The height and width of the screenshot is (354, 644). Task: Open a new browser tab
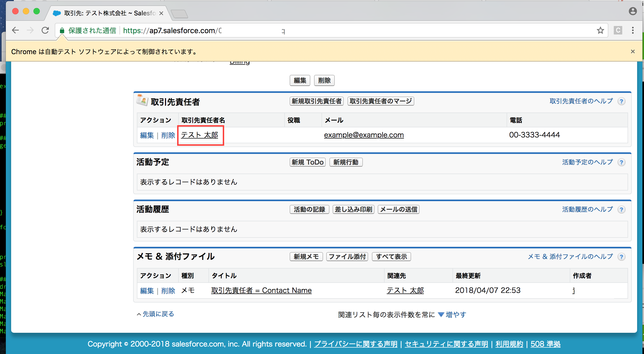pyautogui.click(x=180, y=14)
